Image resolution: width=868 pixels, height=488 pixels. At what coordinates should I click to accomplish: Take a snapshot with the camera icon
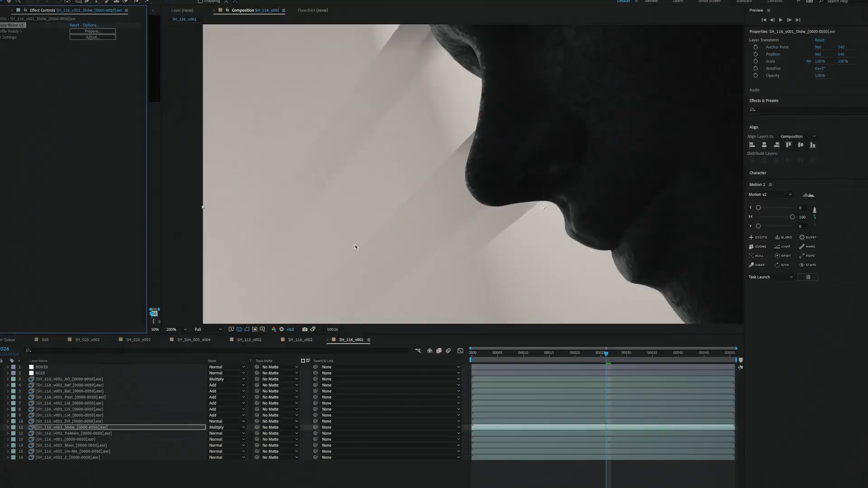click(x=305, y=329)
